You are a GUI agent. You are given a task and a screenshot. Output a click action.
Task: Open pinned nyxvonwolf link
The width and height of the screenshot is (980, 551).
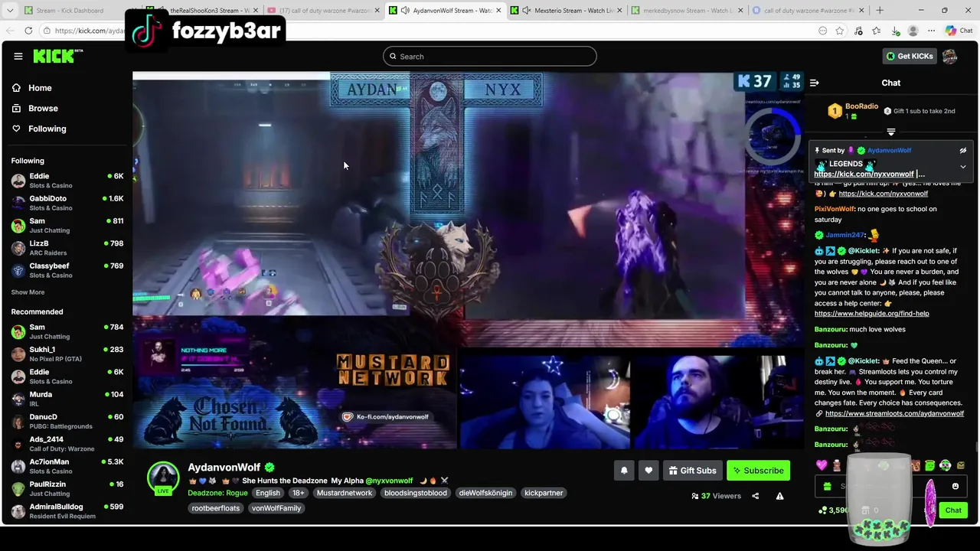[864, 174]
